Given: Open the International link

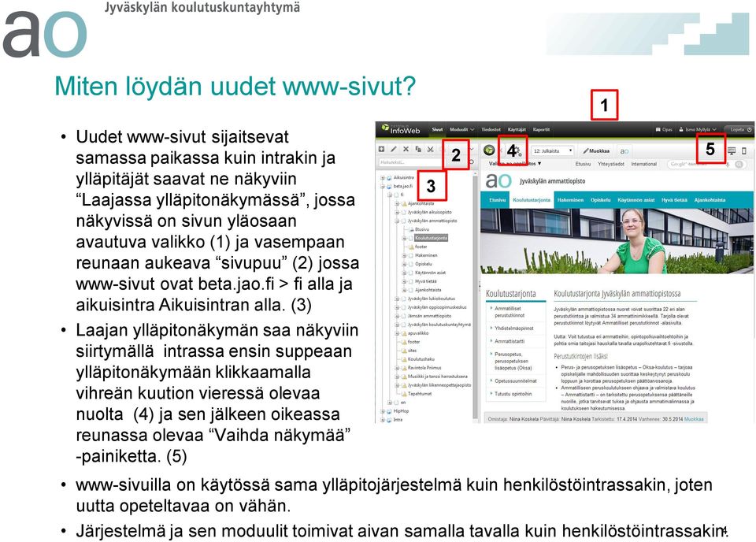Looking at the screenshot, I should click(x=643, y=165).
